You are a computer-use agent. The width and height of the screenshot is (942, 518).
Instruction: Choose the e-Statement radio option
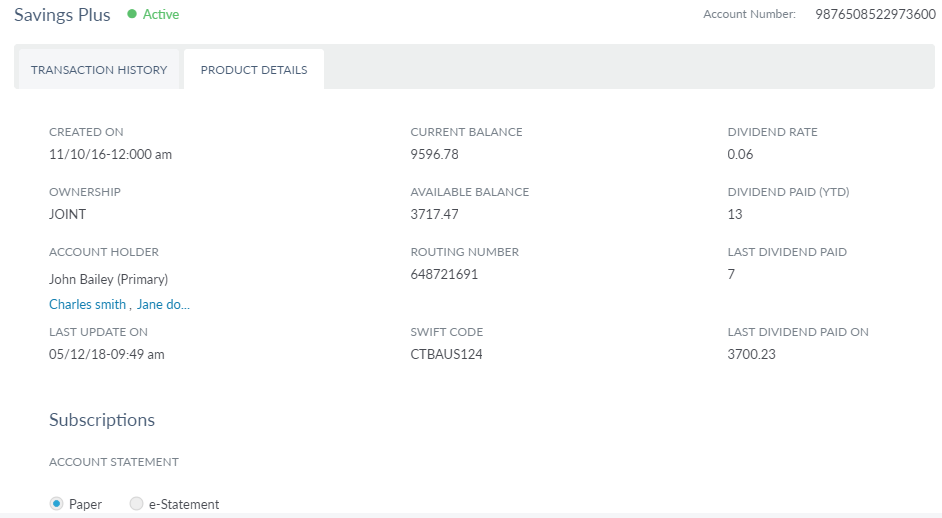pos(137,504)
